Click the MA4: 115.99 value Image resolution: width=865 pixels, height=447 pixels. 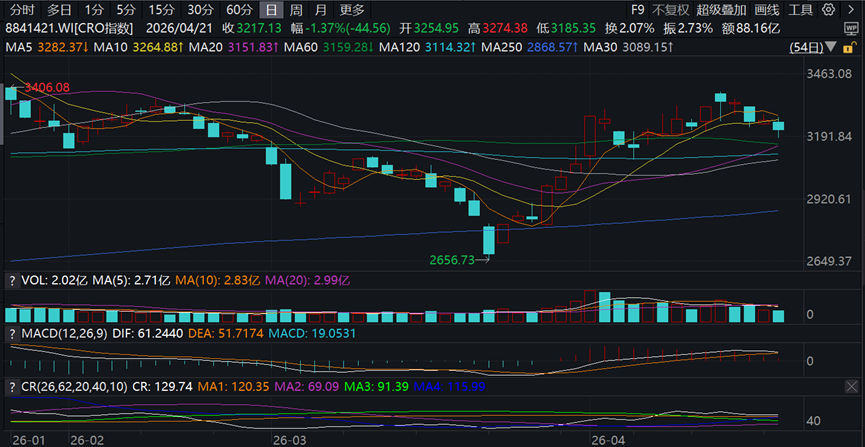coord(450,386)
